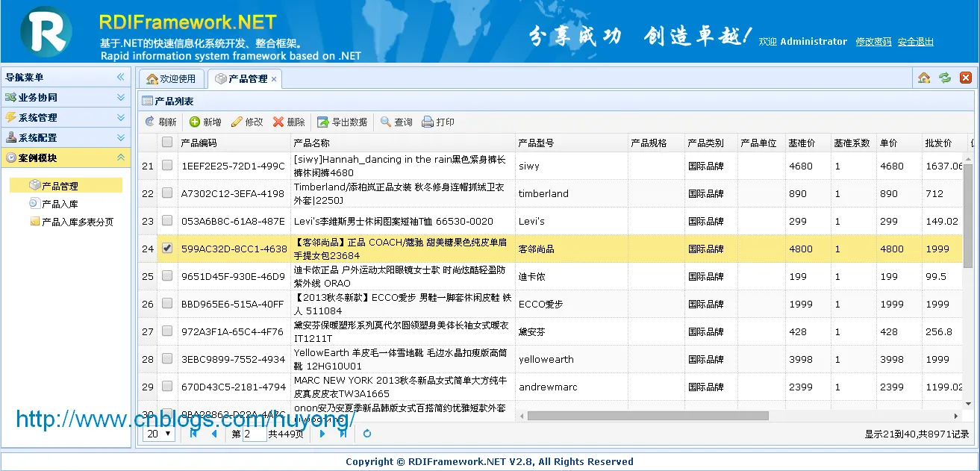Go to the last page in the pager

tap(343, 434)
